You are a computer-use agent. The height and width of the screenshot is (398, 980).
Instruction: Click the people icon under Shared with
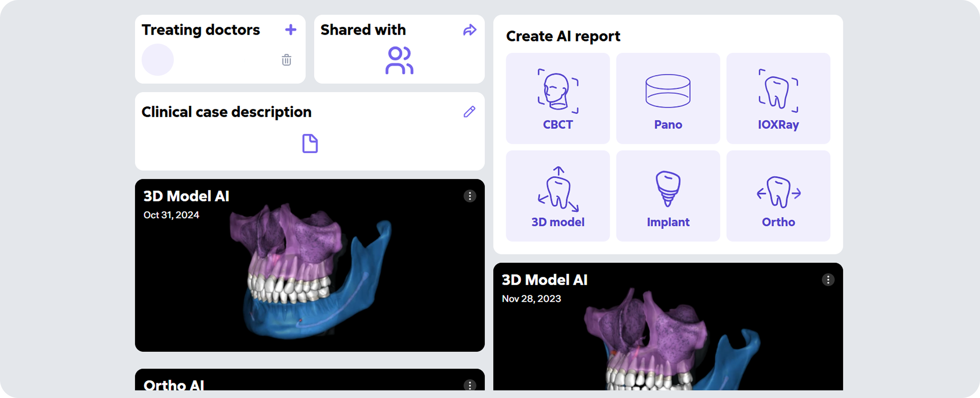[x=399, y=60]
